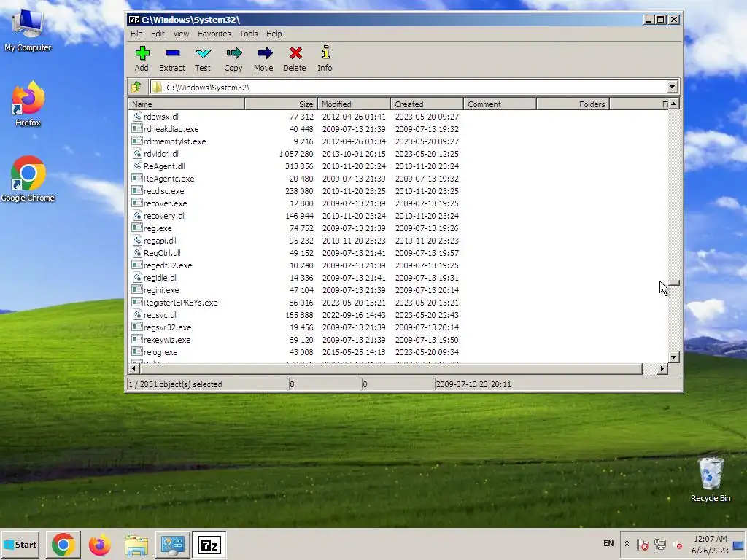Click the horizontal scrollbar left arrow
Image resolution: width=747 pixels, height=560 pixels.
click(134, 368)
